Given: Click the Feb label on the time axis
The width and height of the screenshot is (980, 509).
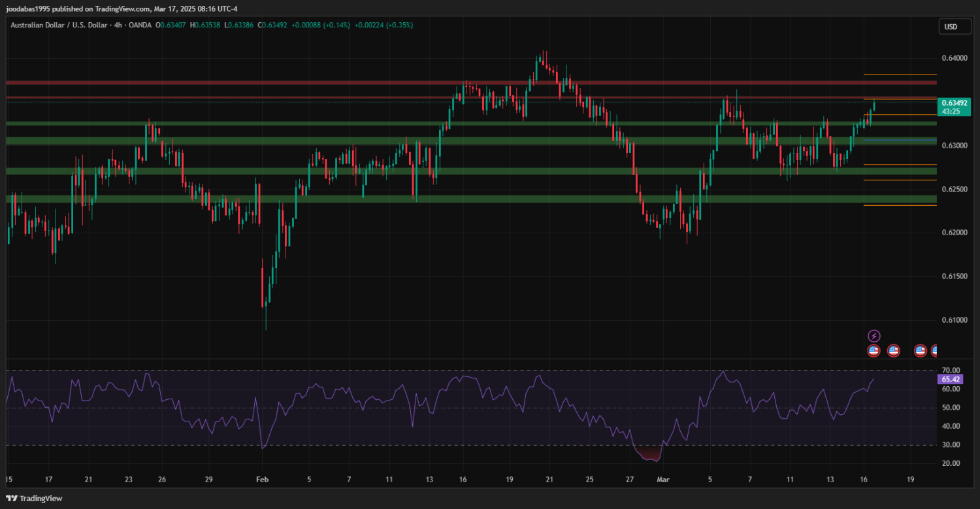Looking at the screenshot, I should [262, 480].
